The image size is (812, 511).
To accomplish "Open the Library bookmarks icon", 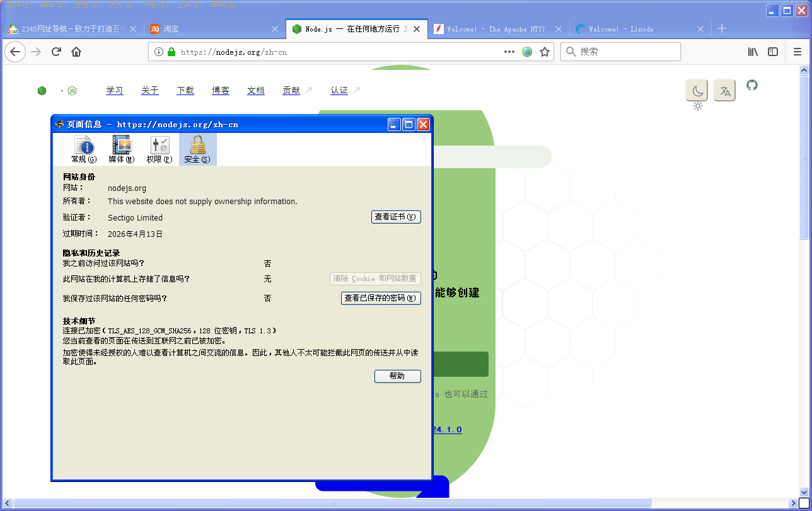I will (x=753, y=52).
